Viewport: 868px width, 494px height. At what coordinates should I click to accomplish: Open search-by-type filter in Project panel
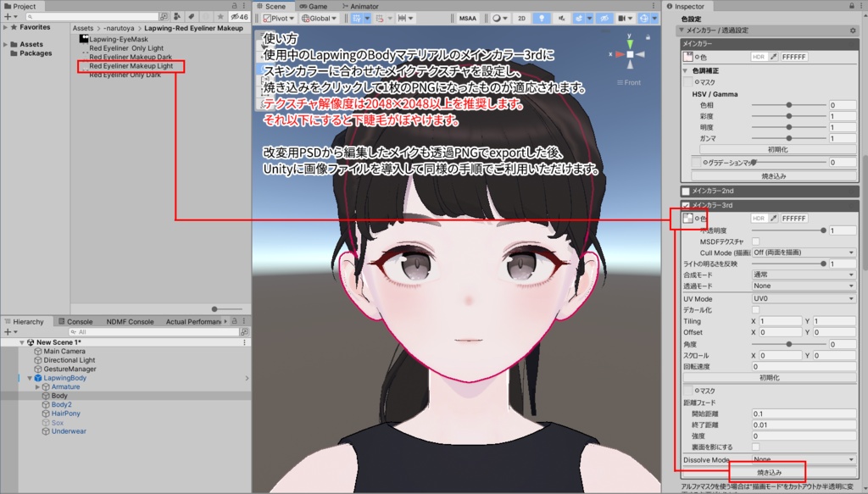point(177,17)
